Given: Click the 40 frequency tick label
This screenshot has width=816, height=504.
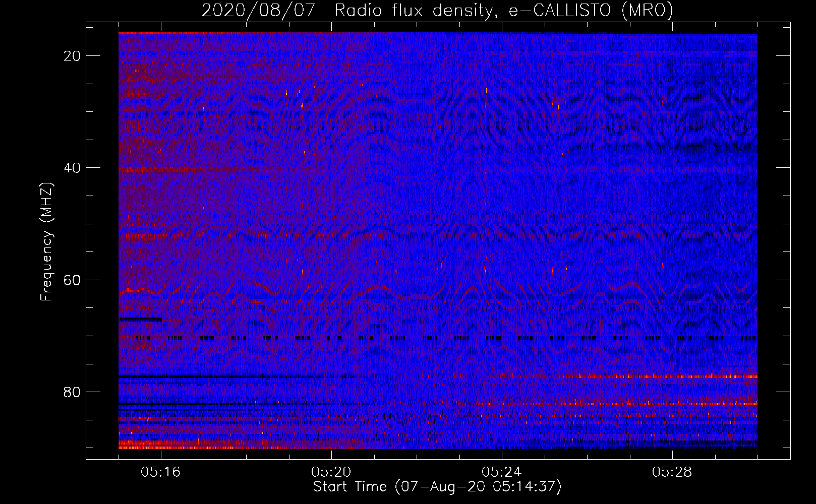Looking at the screenshot, I should click(x=73, y=168).
